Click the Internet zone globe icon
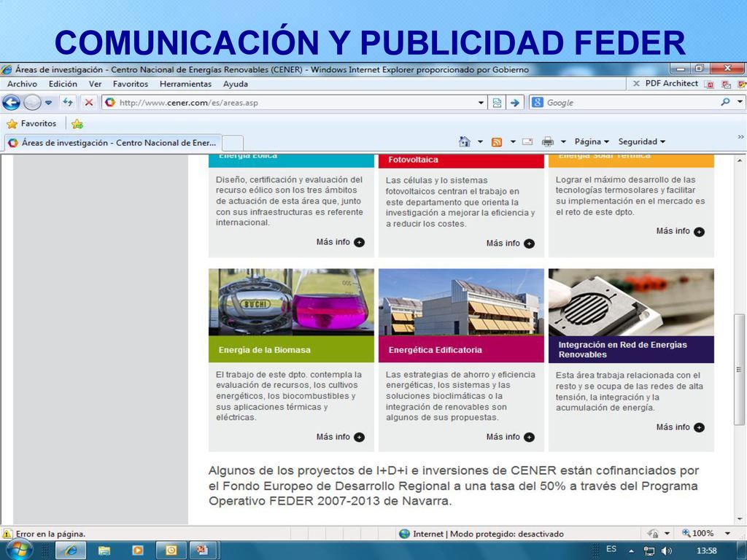This screenshot has height=560, width=747. coord(404,534)
